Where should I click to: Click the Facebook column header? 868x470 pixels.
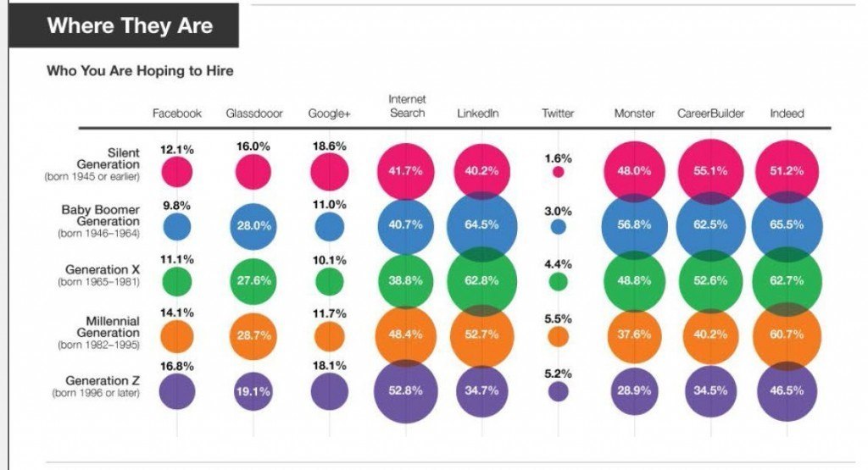point(177,113)
